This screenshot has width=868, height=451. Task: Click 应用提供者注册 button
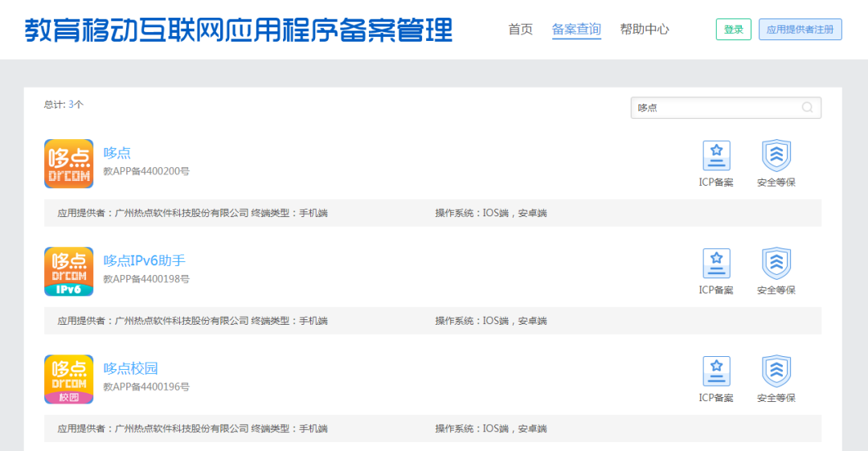800,30
